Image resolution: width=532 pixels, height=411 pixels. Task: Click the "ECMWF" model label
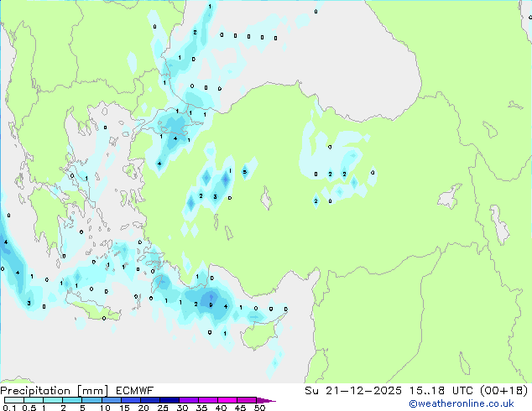135,391
